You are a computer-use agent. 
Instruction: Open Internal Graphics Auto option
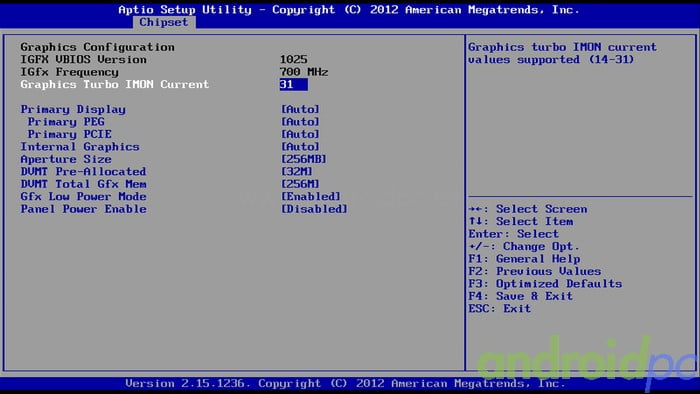pos(300,147)
